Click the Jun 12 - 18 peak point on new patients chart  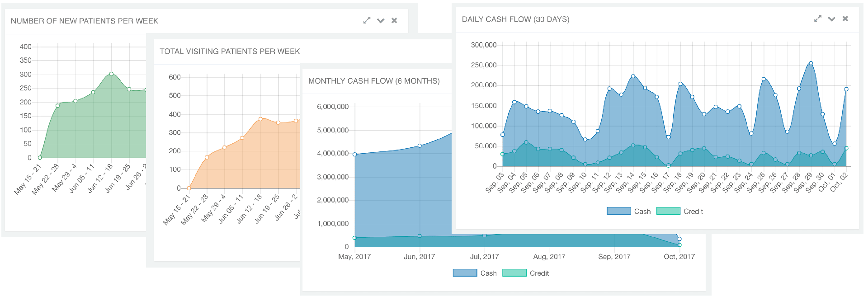[x=111, y=74]
